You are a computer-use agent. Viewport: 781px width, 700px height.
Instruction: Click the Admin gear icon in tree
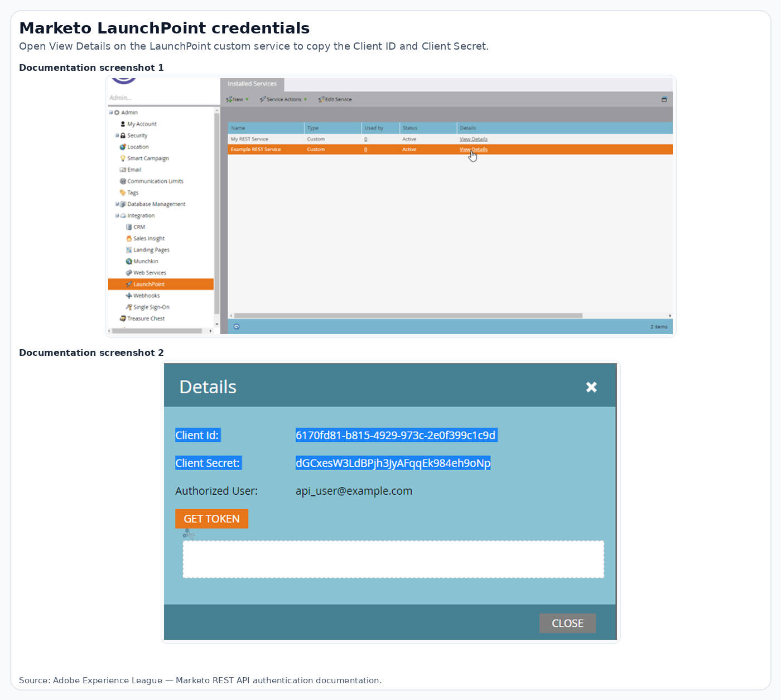tap(117, 113)
